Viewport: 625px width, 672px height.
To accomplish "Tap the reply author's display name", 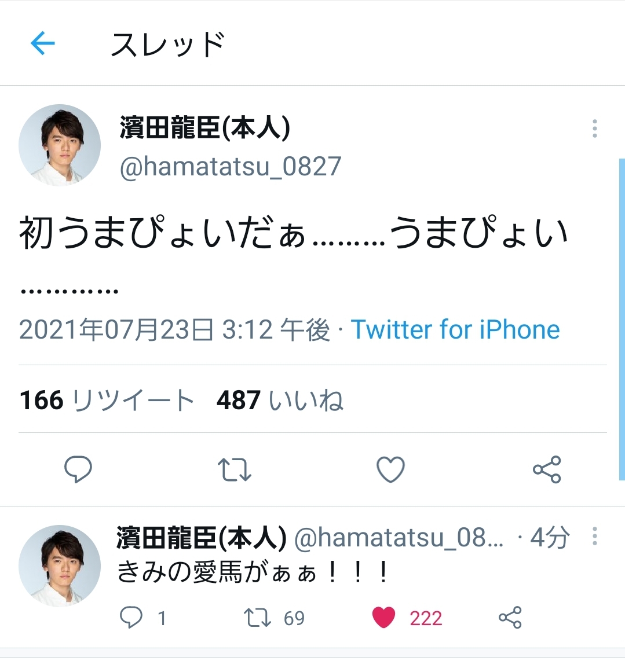I will (x=201, y=538).
